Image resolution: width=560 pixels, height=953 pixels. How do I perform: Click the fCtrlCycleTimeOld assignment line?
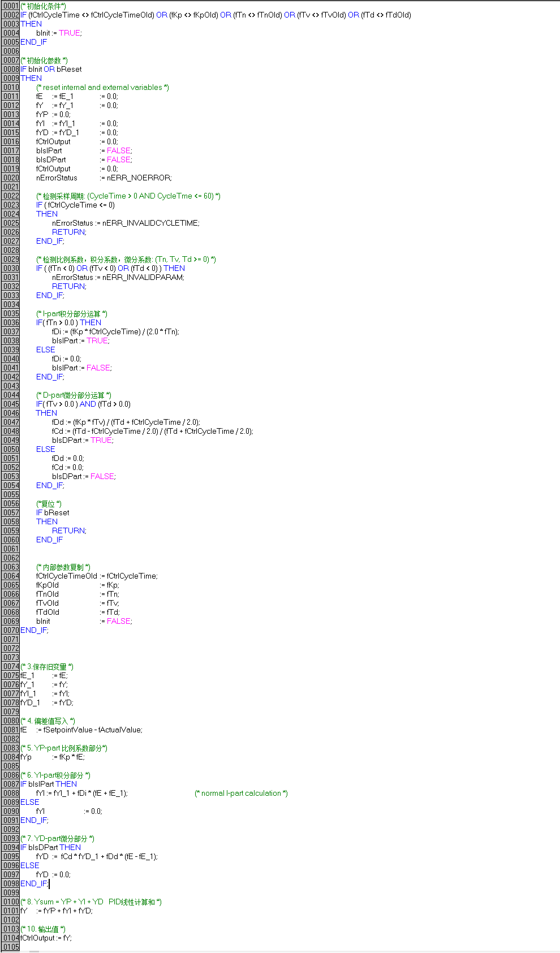tap(97, 576)
